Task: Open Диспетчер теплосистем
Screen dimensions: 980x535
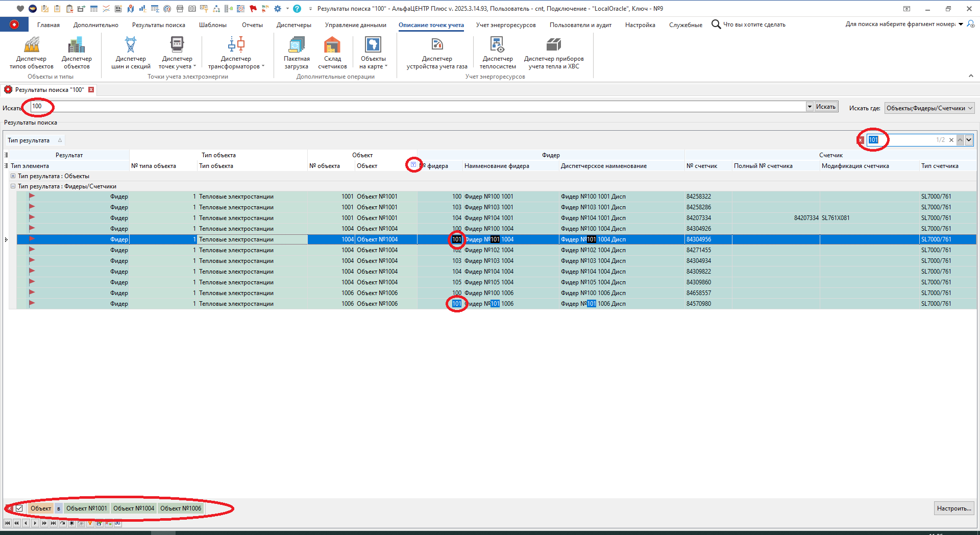Action: coord(498,53)
